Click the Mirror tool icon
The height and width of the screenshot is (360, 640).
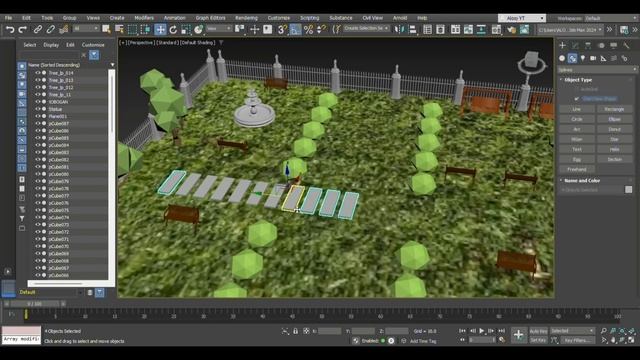tap(400, 29)
